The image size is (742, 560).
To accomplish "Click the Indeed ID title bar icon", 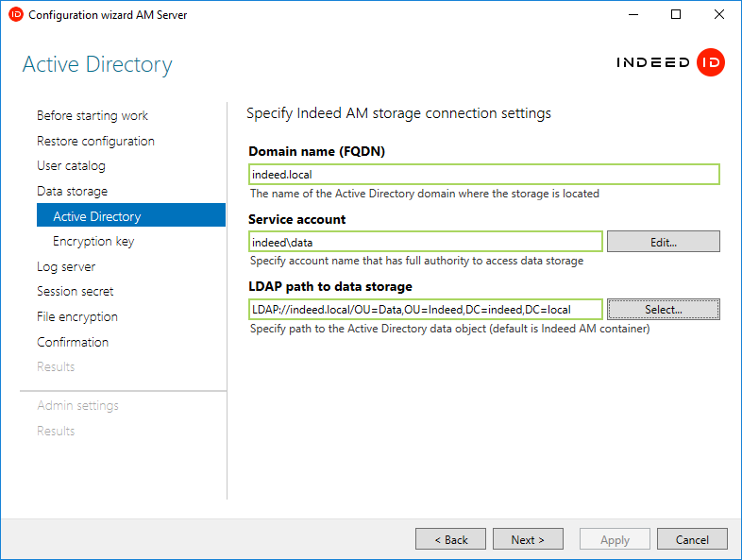I will [15, 15].
